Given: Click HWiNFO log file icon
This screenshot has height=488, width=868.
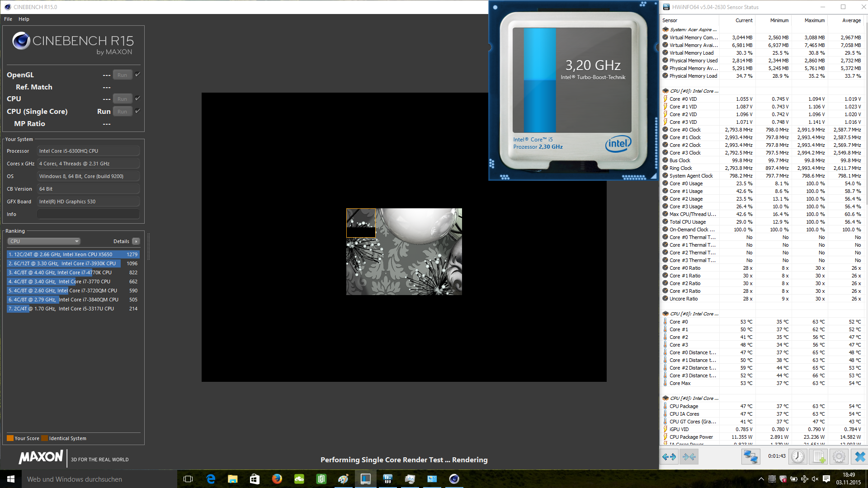Looking at the screenshot, I should click(x=819, y=457).
